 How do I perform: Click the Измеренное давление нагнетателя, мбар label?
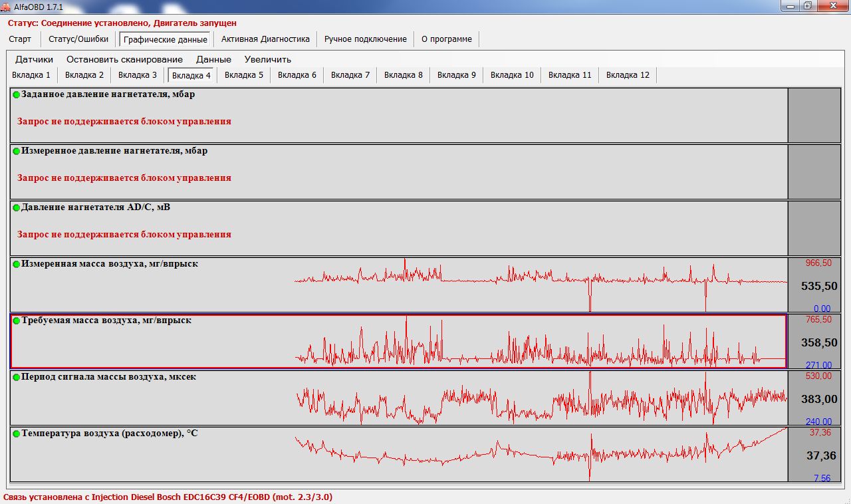click(114, 151)
